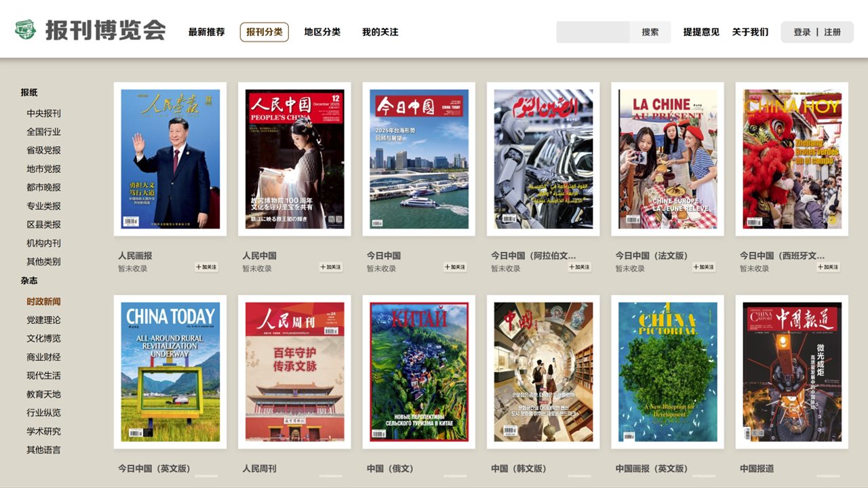Open the 最新推荐 tab
Viewport: 868px width, 488px height.
point(207,32)
